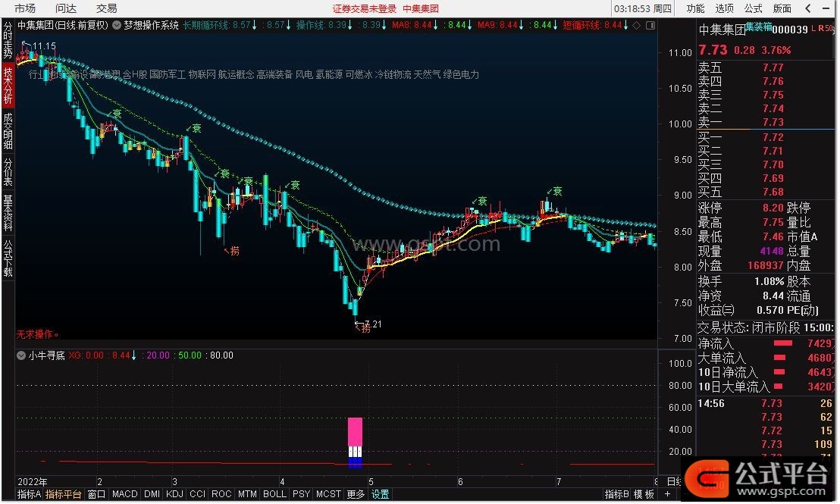Viewport: 840px width, 504px height.
Task: Select the KDJ indicator
Action: click(x=174, y=494)
